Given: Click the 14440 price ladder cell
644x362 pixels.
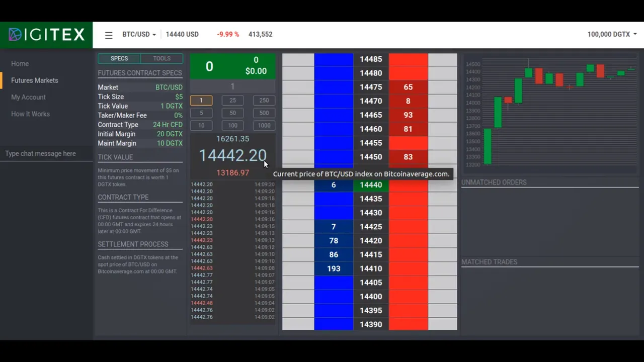Looking at the screenshot, I should 371,185.
